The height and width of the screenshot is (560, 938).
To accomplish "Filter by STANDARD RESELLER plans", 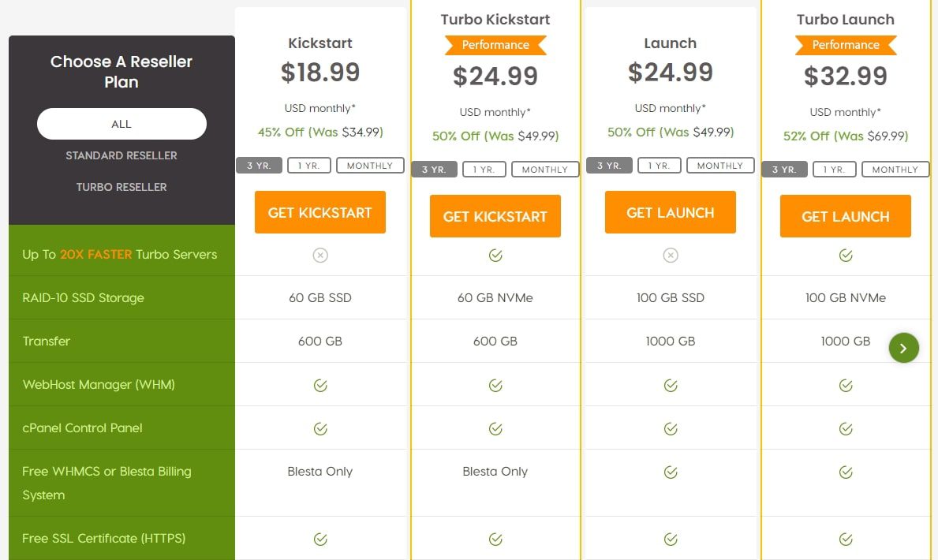I will 121,155.
